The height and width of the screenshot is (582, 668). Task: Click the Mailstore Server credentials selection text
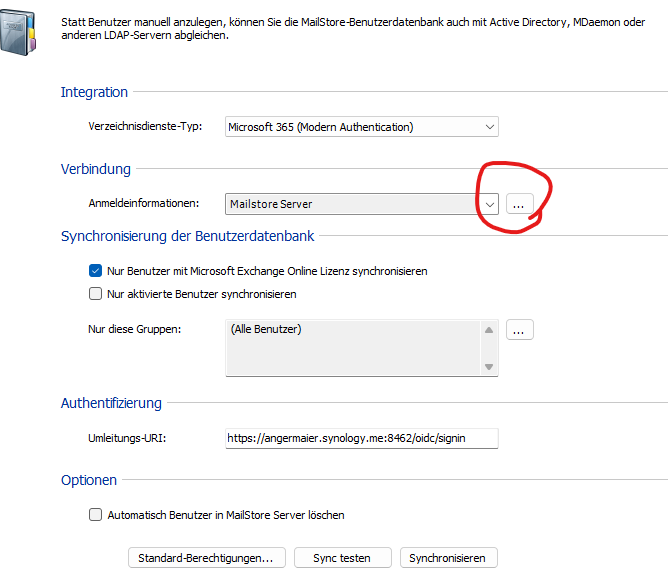pos(271,204)
